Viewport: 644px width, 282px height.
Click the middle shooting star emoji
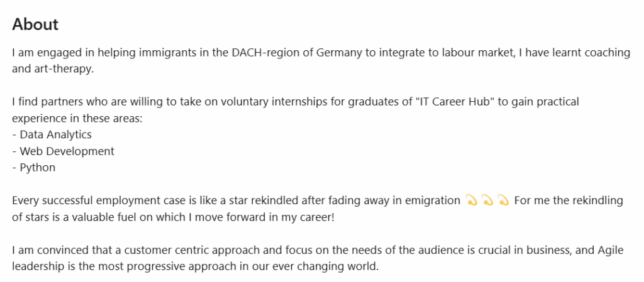coord(487,201)
